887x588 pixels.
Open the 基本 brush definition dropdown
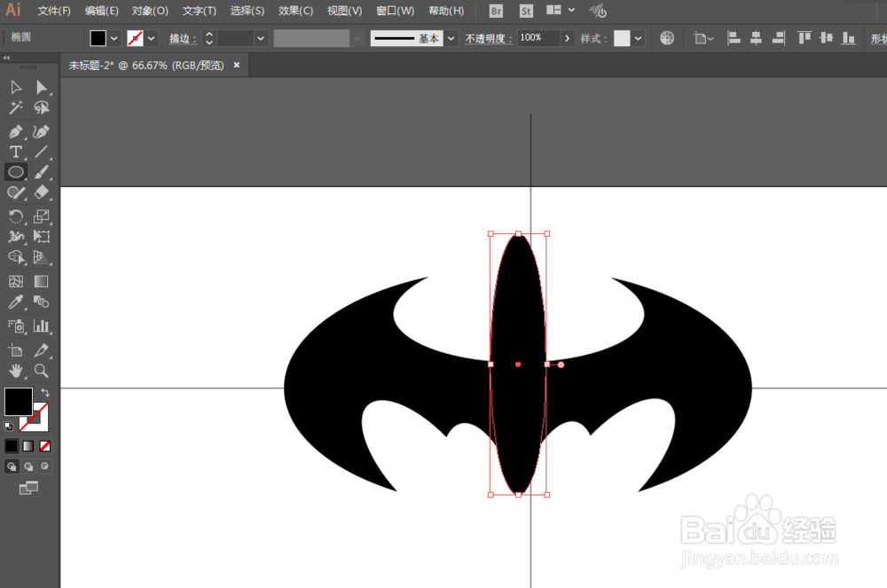(x=451, y=38)
